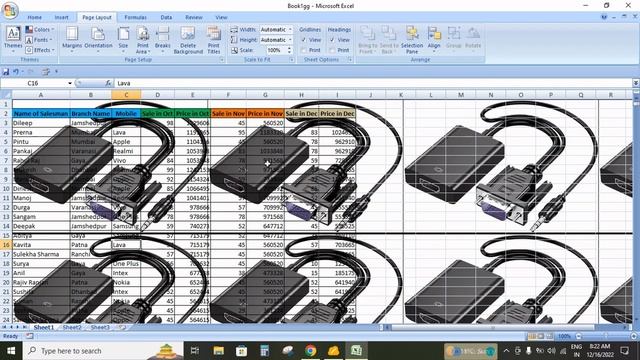
Task: Open the Excel Help icon
Action: point(604,17)
